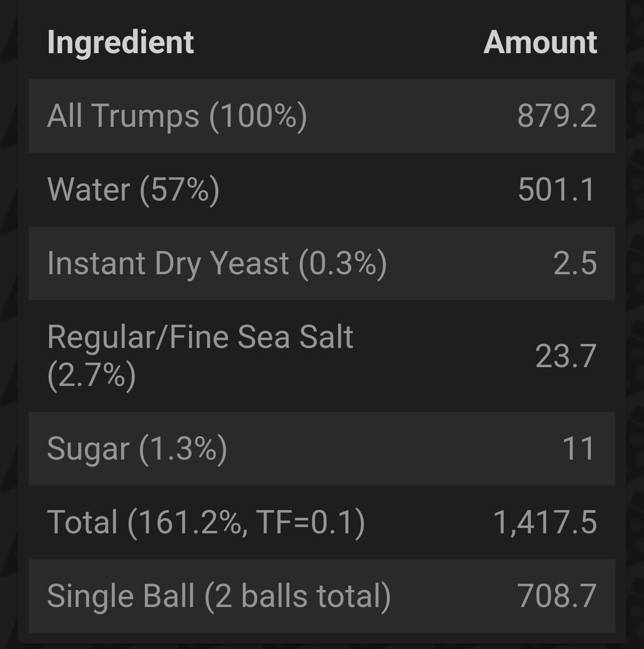Click the 0.3% yeast percentage

pos(342,264)
